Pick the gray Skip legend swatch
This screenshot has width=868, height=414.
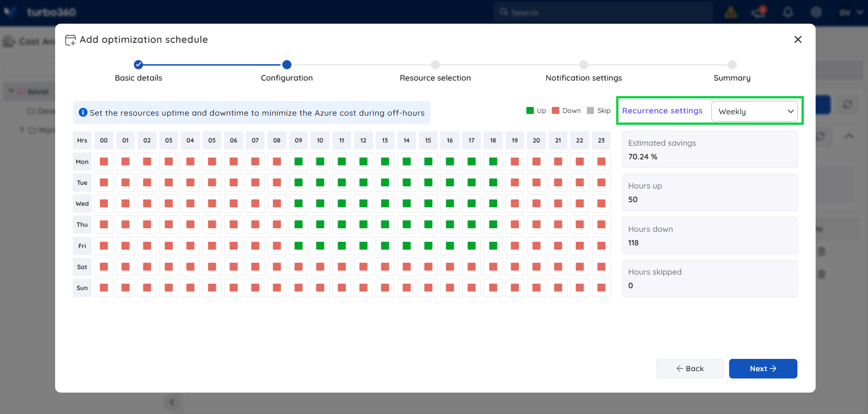click(x=591, y=111)
